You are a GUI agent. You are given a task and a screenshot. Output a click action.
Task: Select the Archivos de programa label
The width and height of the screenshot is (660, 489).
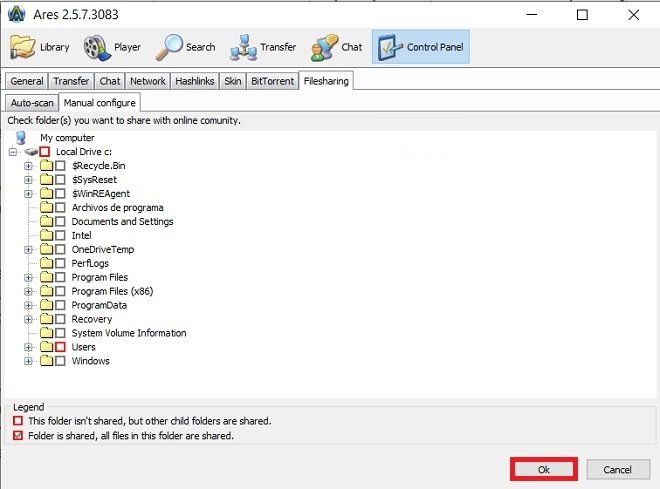coord(117,207)
